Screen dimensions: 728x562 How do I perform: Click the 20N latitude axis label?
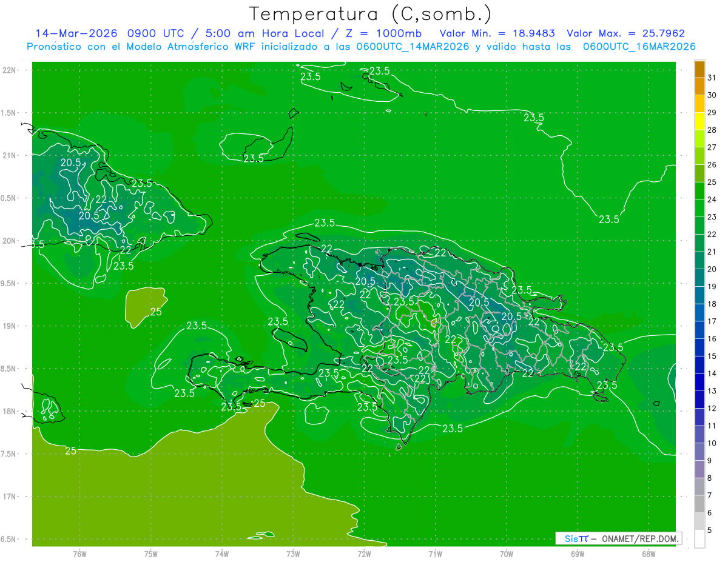[x=10, y=241]
